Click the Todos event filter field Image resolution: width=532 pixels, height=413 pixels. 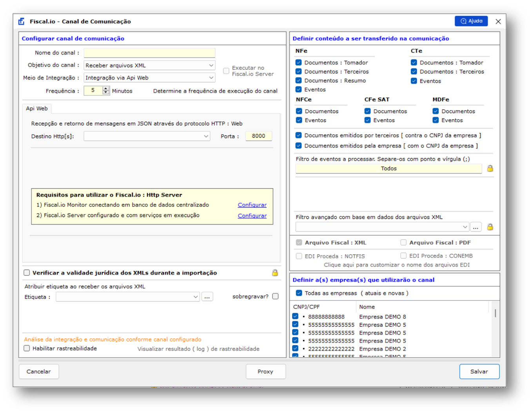389,168
